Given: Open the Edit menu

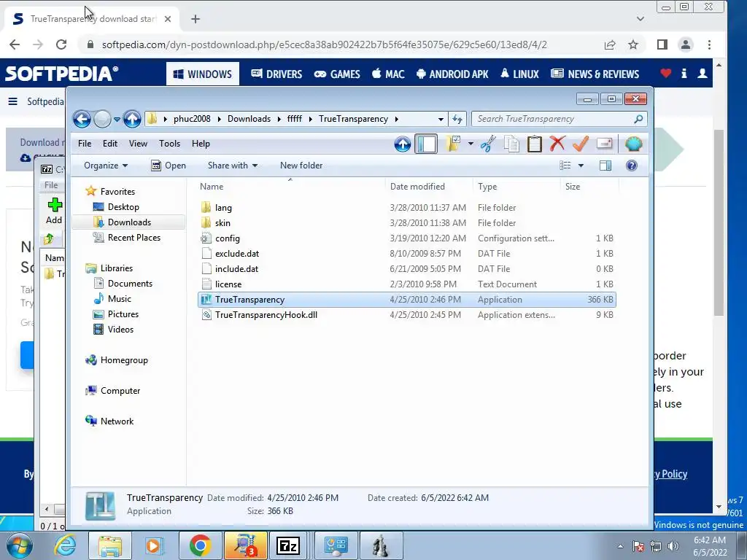Looking at the screenshot, I should 110,144.
